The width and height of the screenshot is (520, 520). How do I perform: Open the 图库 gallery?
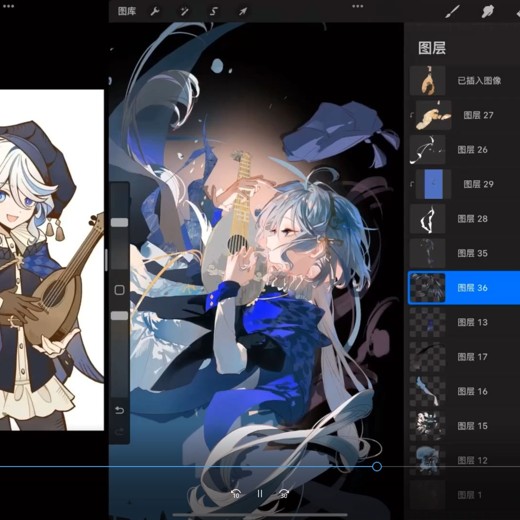tap(127, 11)
